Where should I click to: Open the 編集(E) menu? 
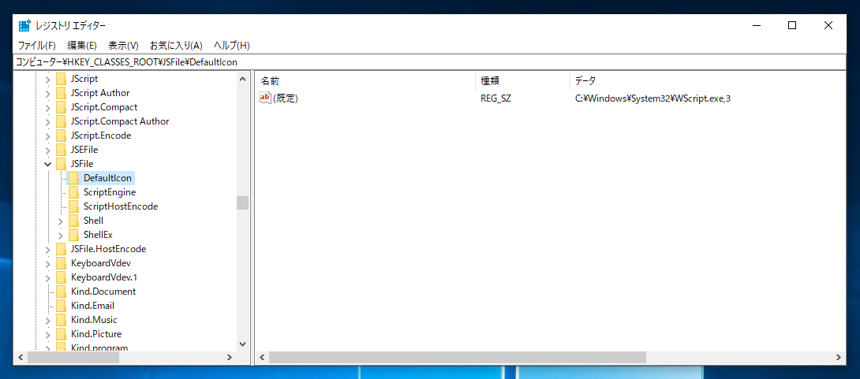coord(82,46)
